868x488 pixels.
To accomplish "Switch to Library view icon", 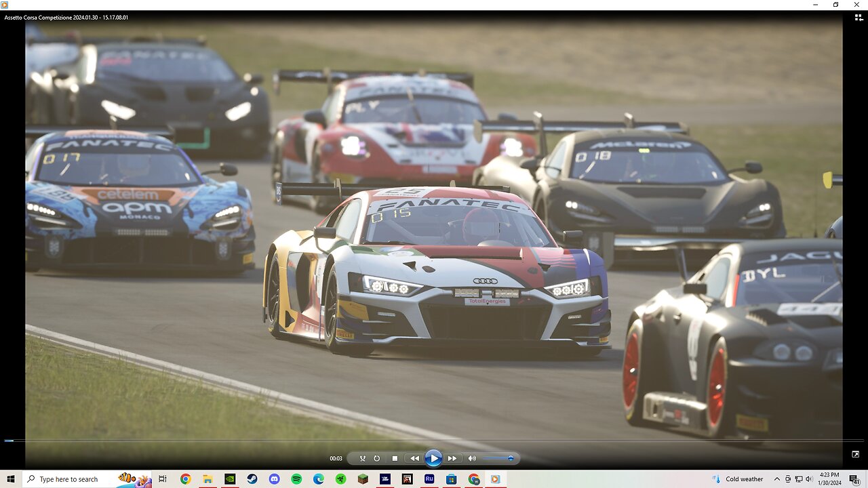I will click(x=858, y=18).
